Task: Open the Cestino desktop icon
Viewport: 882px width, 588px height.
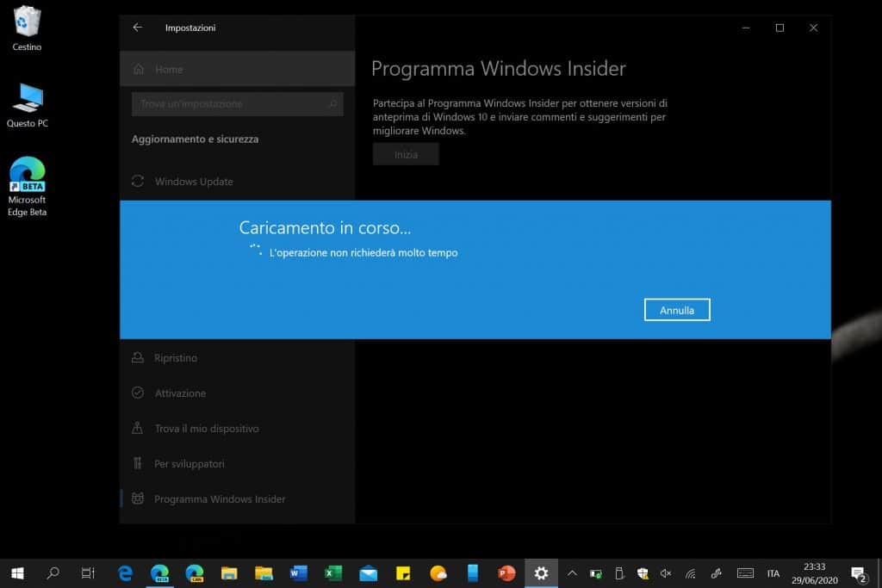Action: 28,28
